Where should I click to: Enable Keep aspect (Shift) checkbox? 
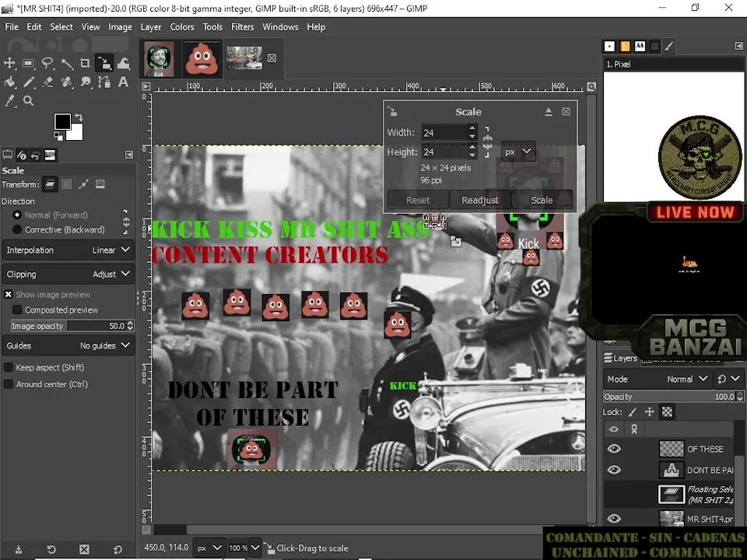point(8,368)
